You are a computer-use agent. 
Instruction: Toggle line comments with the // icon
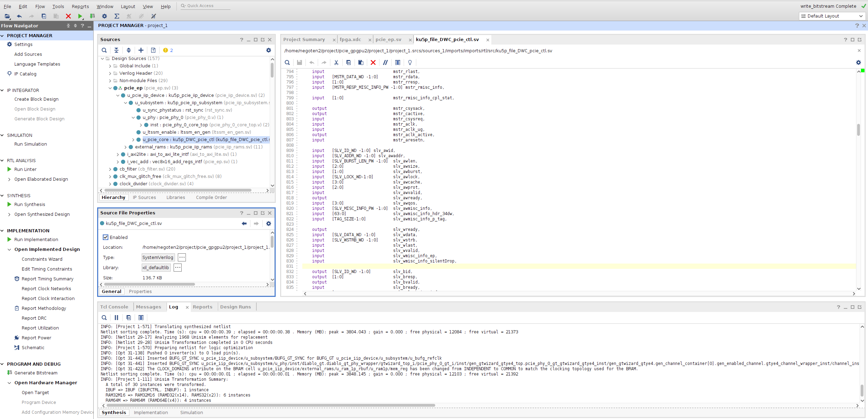(385, 62)
